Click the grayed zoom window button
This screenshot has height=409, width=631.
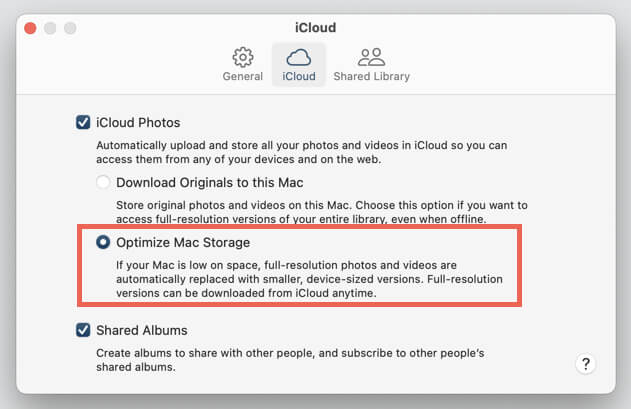click(70, 28)
